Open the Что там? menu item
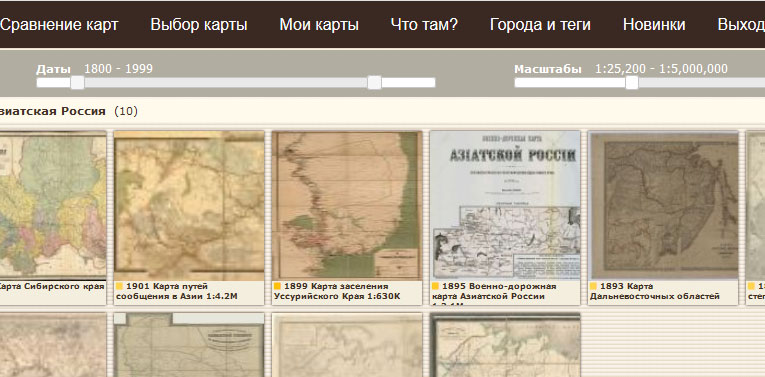 pos(424,25)
